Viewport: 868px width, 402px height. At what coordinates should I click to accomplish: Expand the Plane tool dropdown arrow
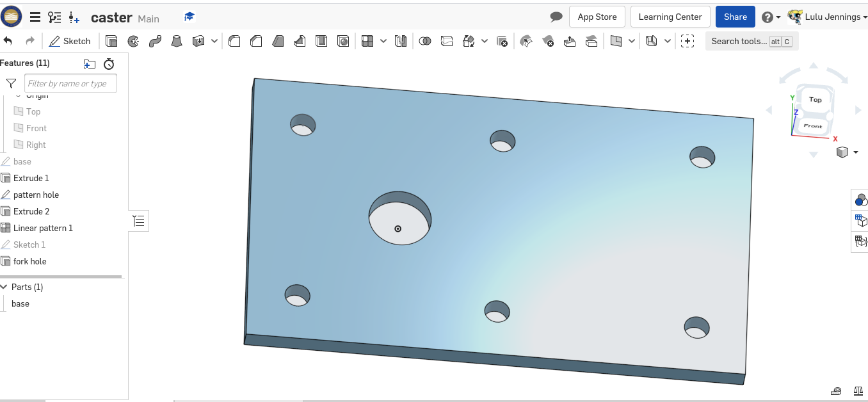click(632, 41)
